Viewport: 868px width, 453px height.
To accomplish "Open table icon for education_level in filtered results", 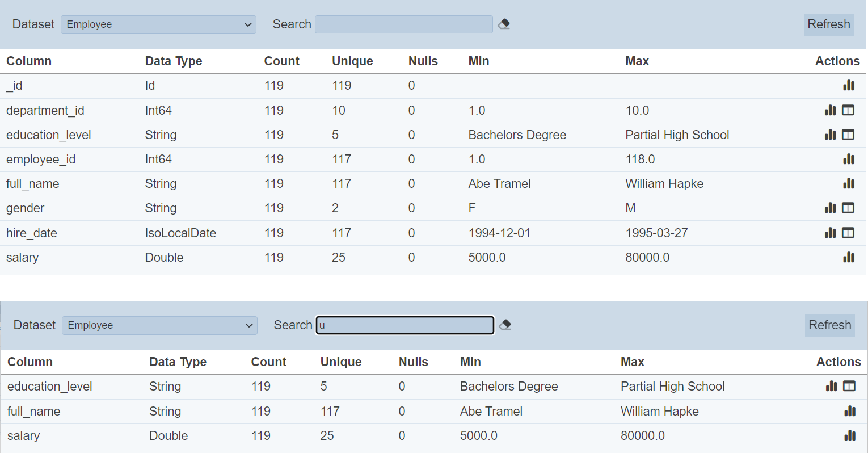I will coord(849,387).
